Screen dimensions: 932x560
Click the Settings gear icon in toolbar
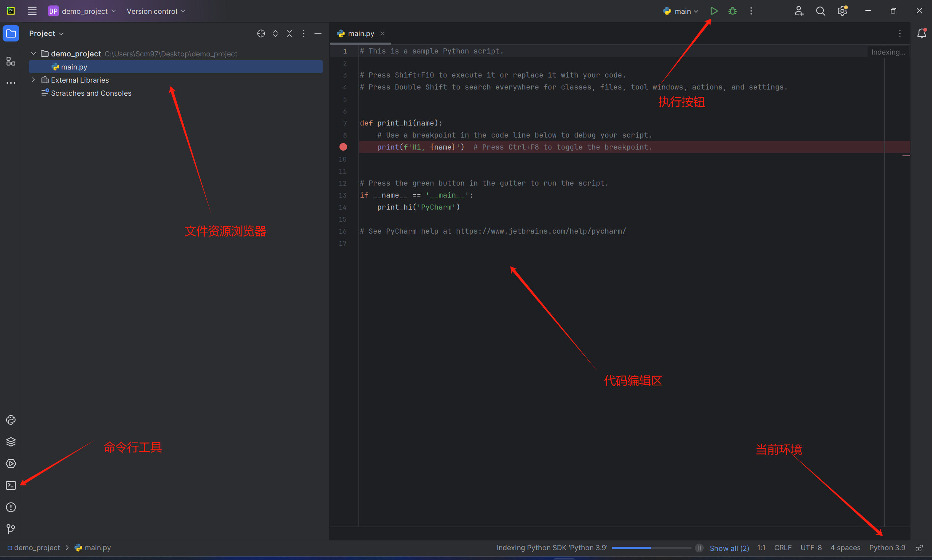842,11
